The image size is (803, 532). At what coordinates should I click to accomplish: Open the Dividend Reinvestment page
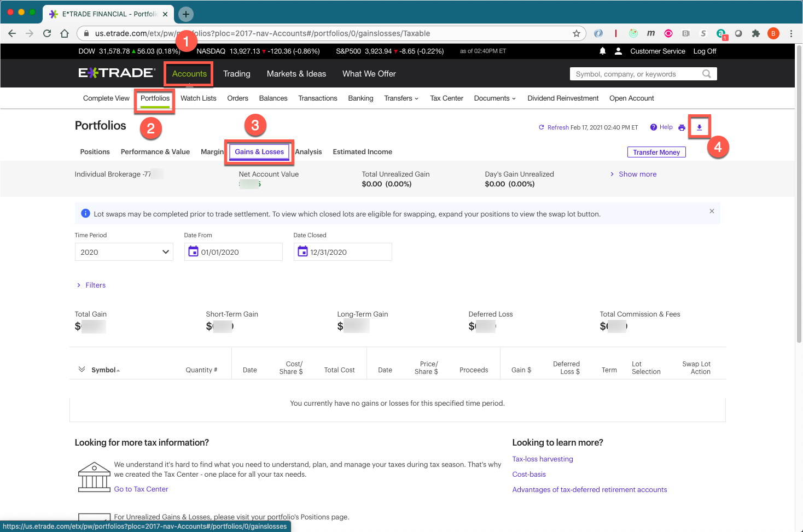563,98
